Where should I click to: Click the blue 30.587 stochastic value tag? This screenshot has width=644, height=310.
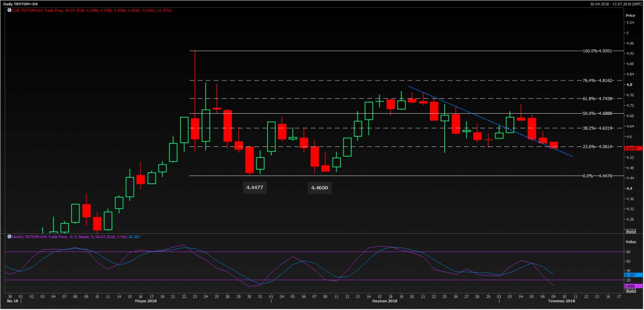tap(631, 275)
